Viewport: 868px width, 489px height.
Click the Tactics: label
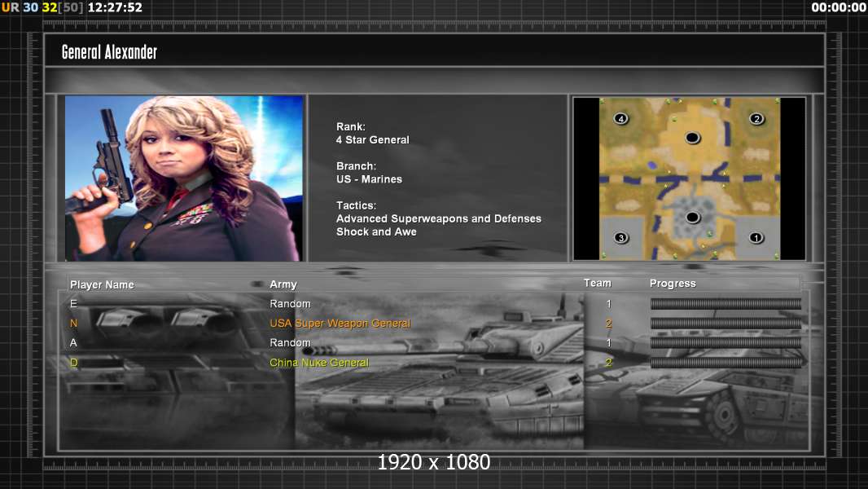tap(356, 205)
